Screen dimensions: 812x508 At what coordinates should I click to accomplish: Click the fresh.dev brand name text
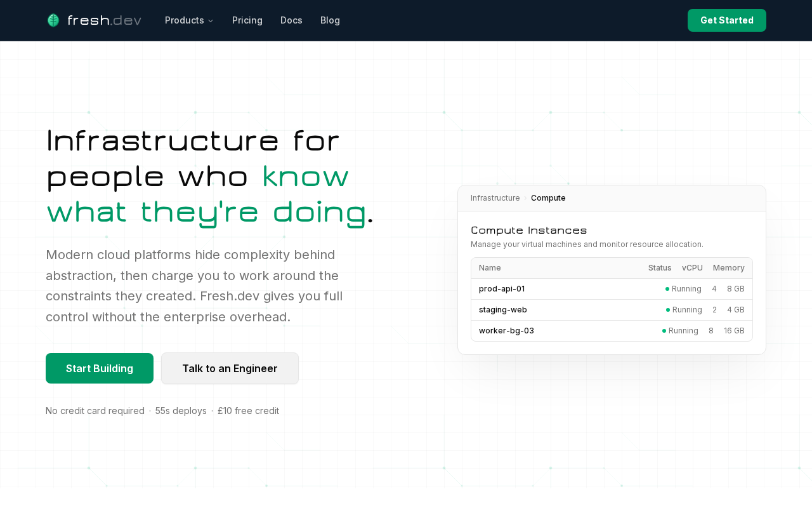coord(104,20)
